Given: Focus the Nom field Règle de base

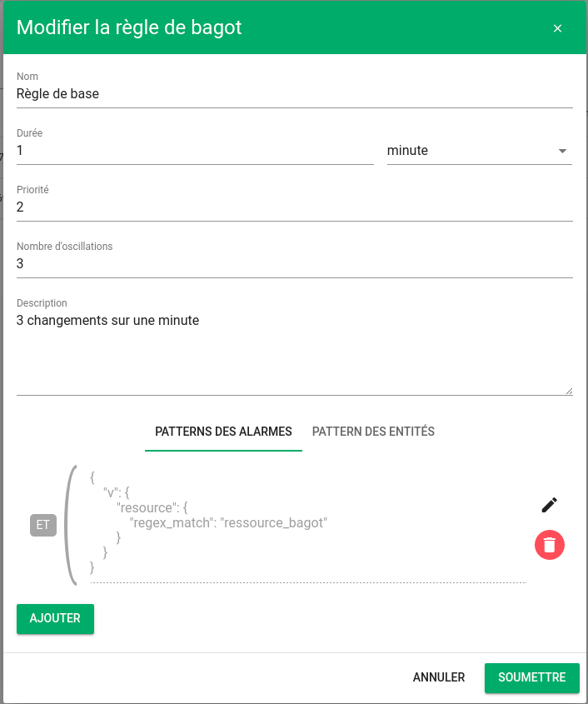Looking at the screenshot, I should (295, 94).
